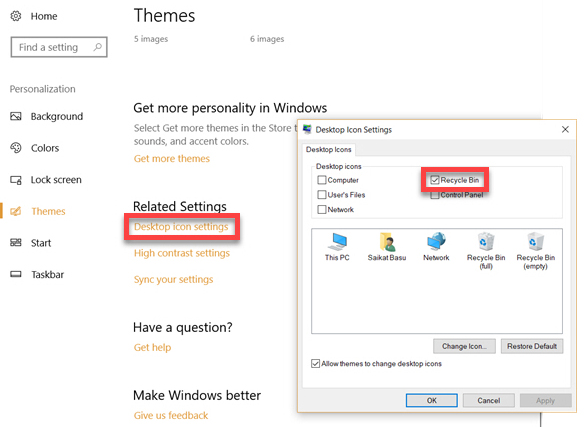
Task: Click the Give us feedback link
Action: tap(171, 415)
